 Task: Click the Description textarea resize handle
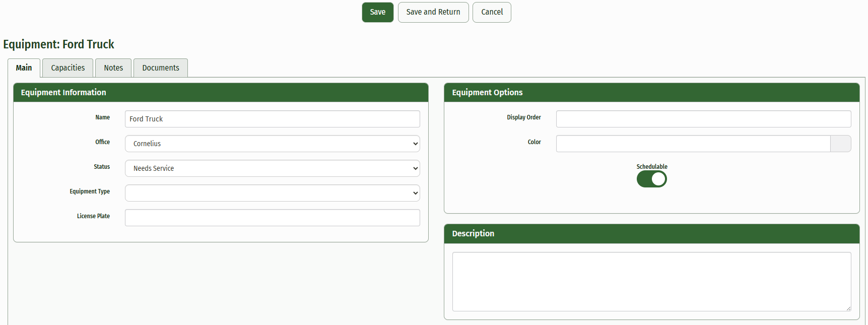pyautogui.click(x=848, y=308)
